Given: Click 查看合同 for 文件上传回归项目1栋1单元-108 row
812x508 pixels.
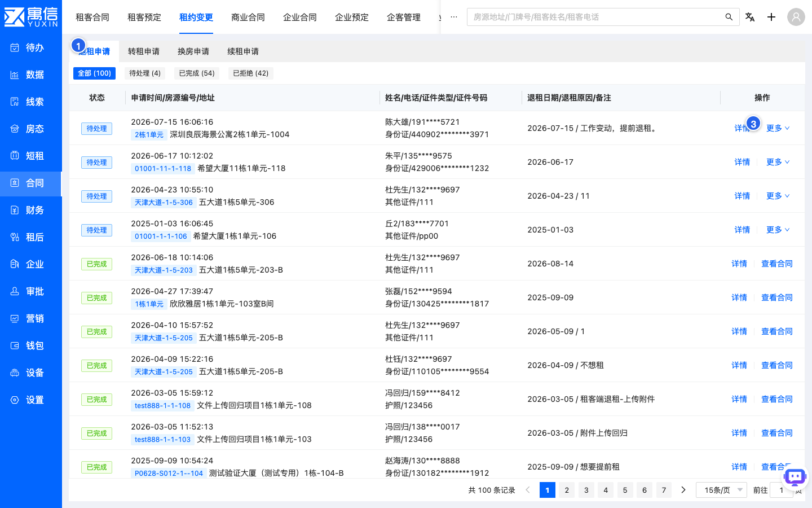Looking at the screenshot, I should [777, 399].
